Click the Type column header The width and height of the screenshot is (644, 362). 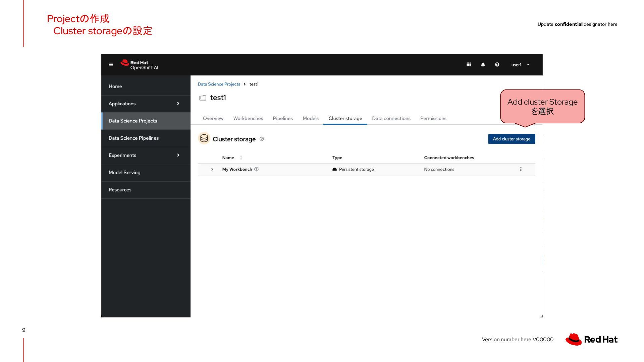(337, 158)
